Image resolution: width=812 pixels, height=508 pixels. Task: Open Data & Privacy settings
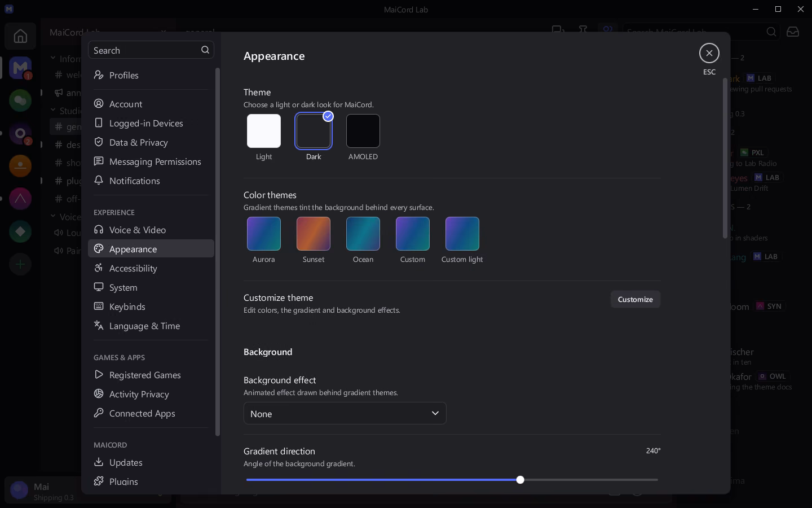[x=151, y=142]
